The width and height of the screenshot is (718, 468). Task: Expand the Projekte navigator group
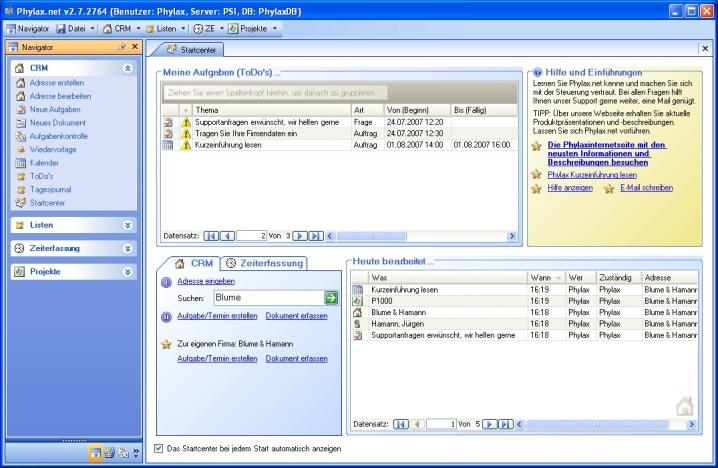point(127,271)
